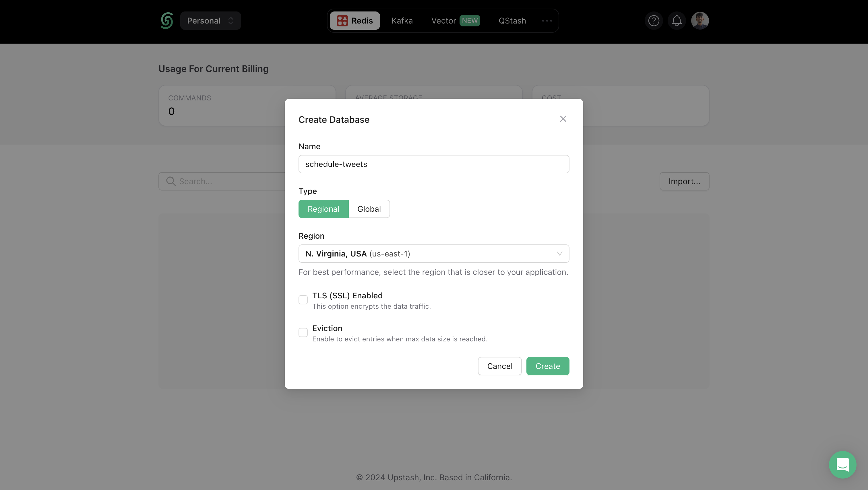Switch to the Kafka tab
Image resolution: width=868 pixels, height=490 pixels.
pyautogui.click(x=402, y=21)
